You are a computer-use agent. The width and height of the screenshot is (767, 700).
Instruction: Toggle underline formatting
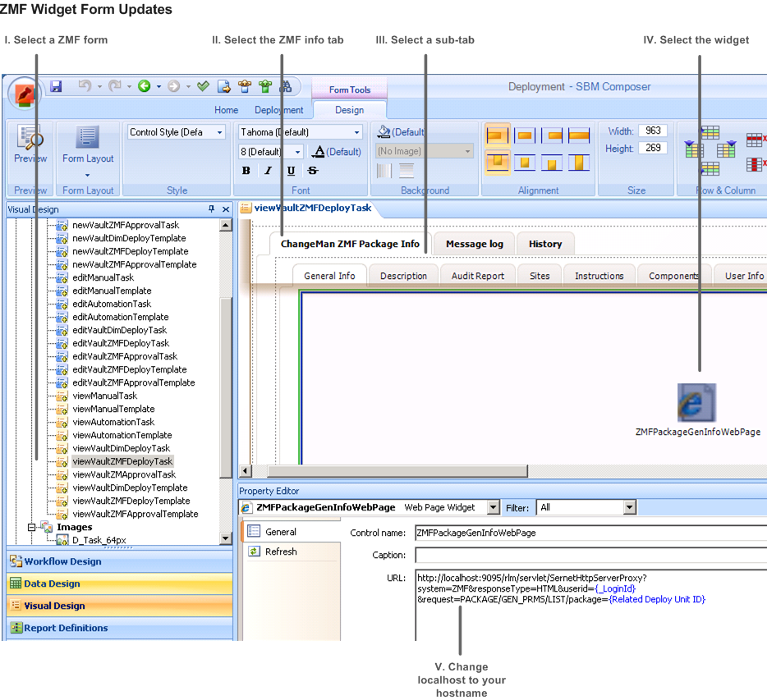(291, 171)
